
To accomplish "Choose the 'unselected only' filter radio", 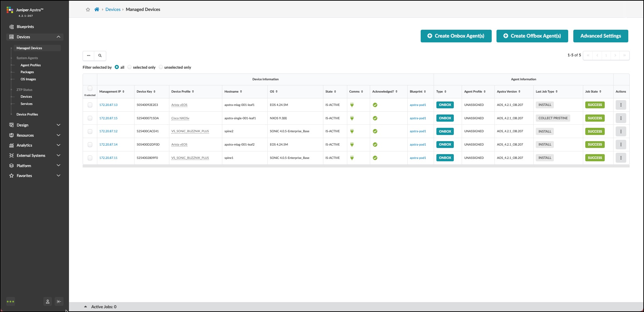I will point(161,67).
